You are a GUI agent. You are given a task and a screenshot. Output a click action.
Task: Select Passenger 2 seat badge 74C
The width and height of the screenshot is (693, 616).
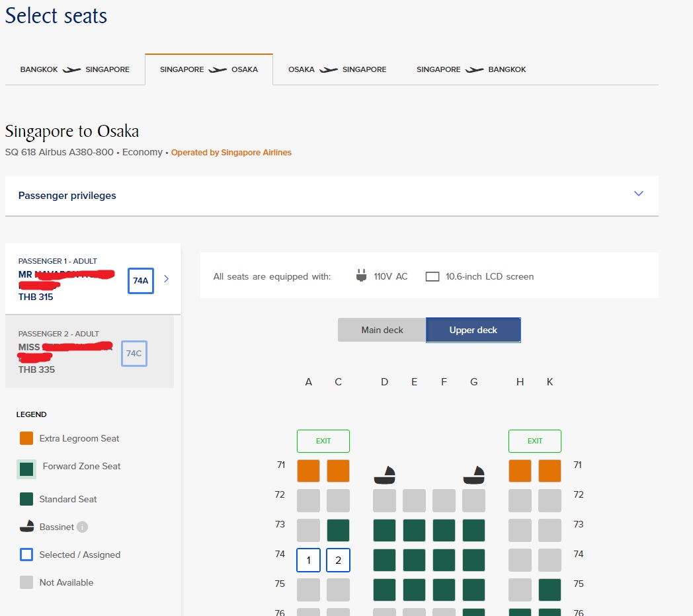pos(134,354)
